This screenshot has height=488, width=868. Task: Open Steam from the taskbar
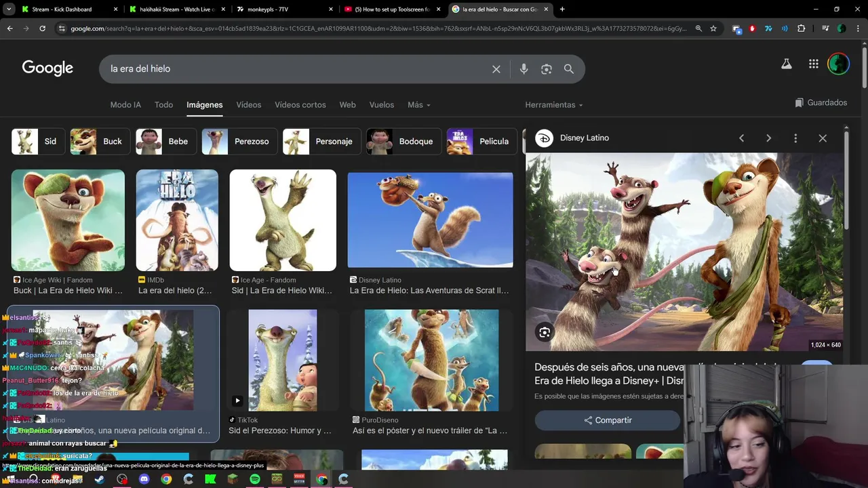[100, 479]
